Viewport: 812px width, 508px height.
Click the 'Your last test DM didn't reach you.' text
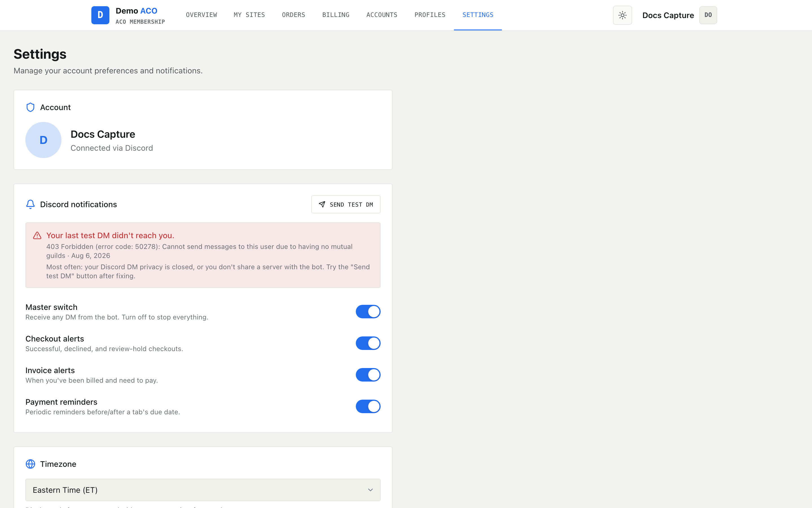point(111,236)
